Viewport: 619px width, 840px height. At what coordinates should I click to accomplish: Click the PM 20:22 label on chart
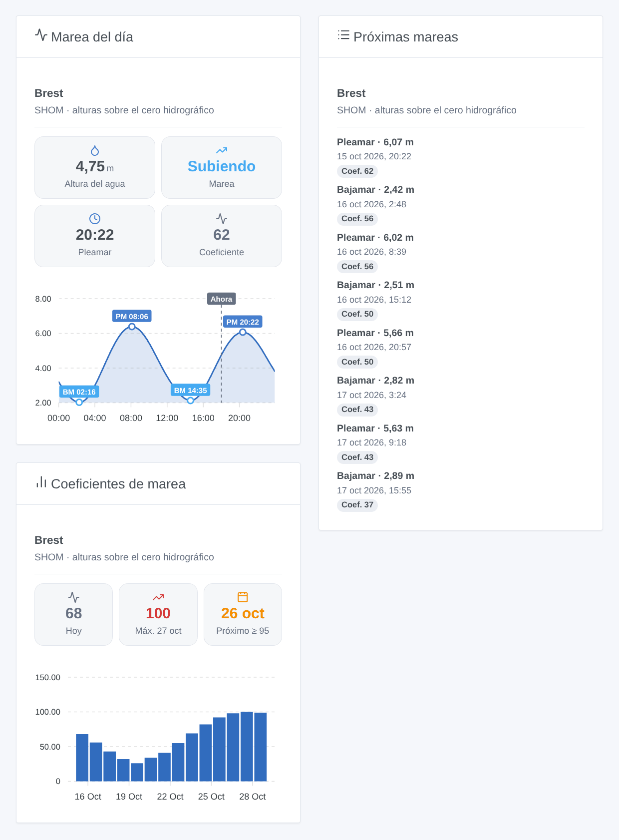point(243,322)
